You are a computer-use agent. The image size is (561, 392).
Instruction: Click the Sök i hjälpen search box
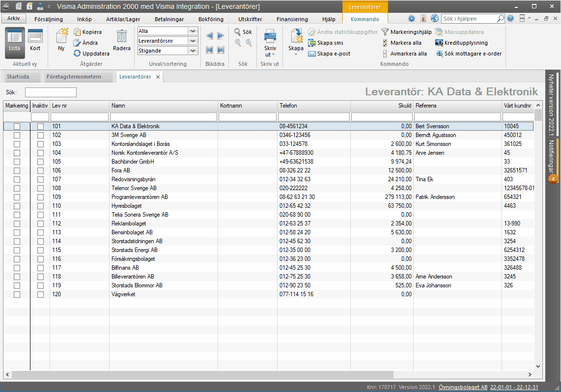tap(470, 19)
